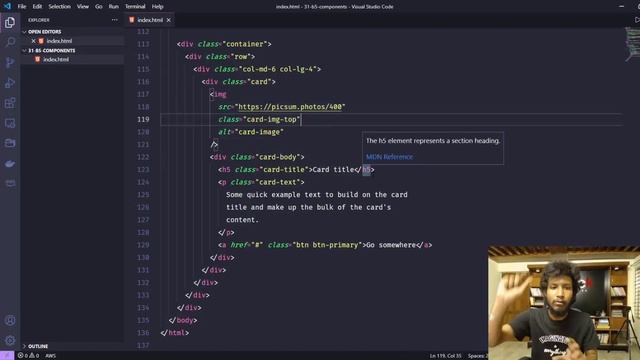Click line number 123 in the gutter

pyautogui.click(x=143, y=169)
